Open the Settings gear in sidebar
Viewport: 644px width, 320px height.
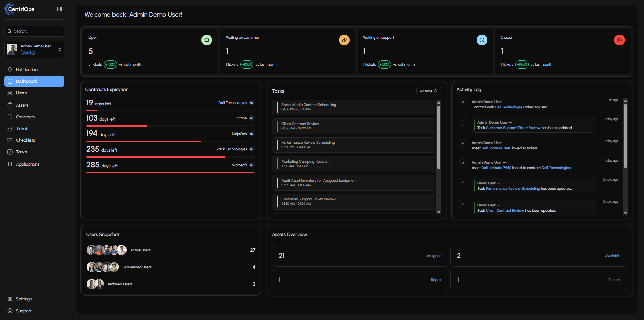[10, 299]
